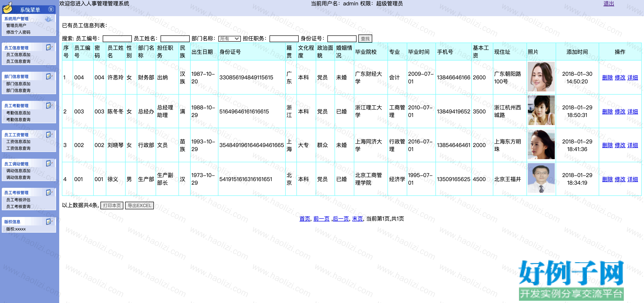This screenshot has height=303, width=644.
Task: Click the 系统用户管理 section icon
Action: (x=49, y=19)
